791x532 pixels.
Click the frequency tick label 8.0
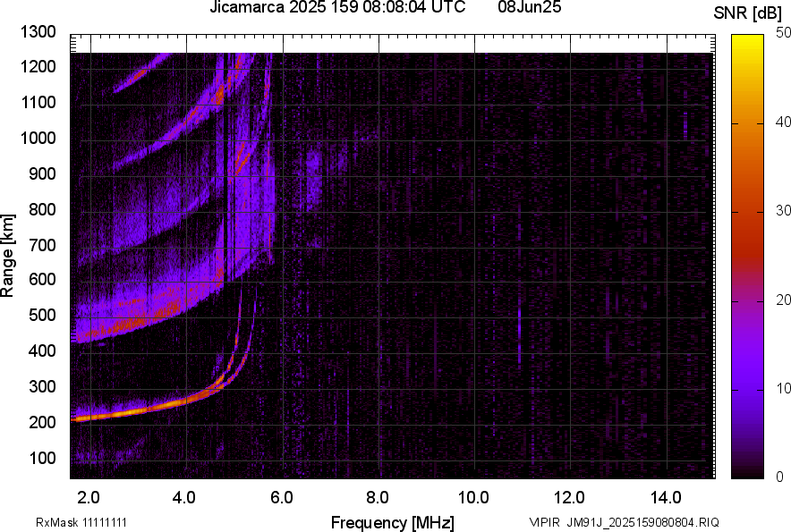click(x=378, y=498)
